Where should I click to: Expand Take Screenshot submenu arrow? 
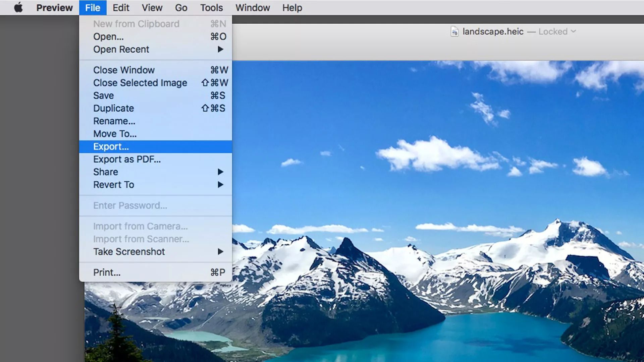pos(221,251)
